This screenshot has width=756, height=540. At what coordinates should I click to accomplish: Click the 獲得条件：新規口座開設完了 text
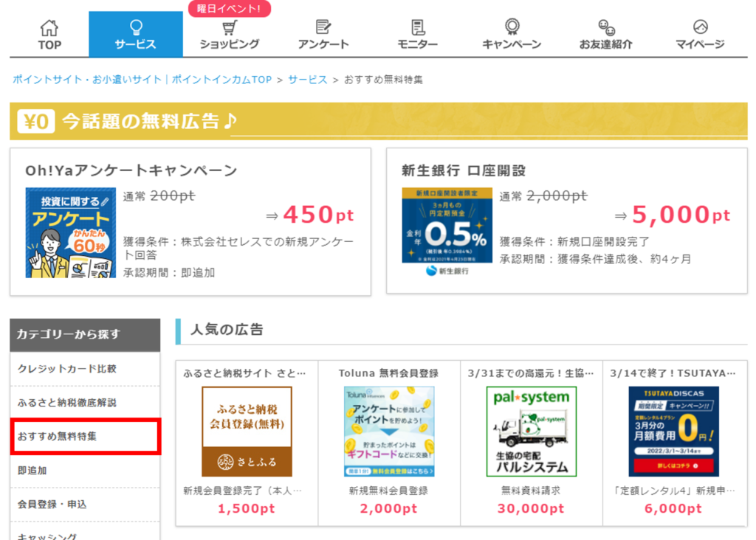click(x=574, y=241)
